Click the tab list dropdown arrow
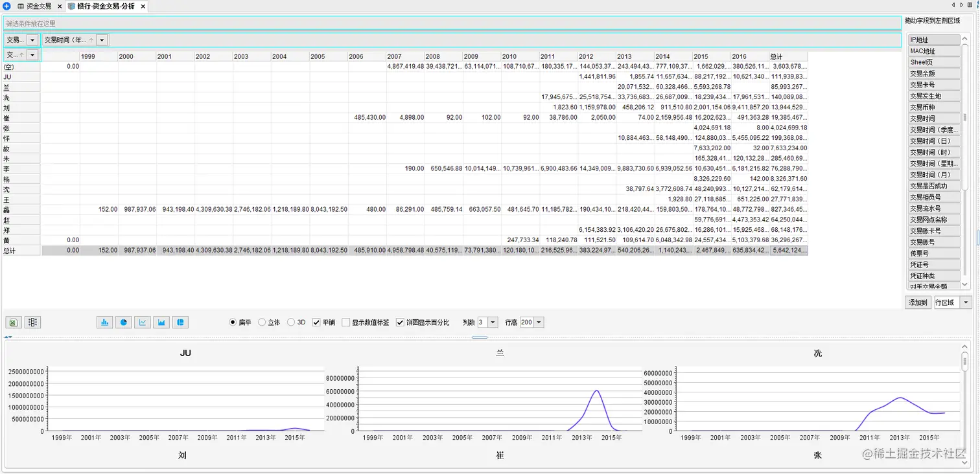The width and height of the screenshot is (980, 474). pyautogui.click(x=971, y=5)
